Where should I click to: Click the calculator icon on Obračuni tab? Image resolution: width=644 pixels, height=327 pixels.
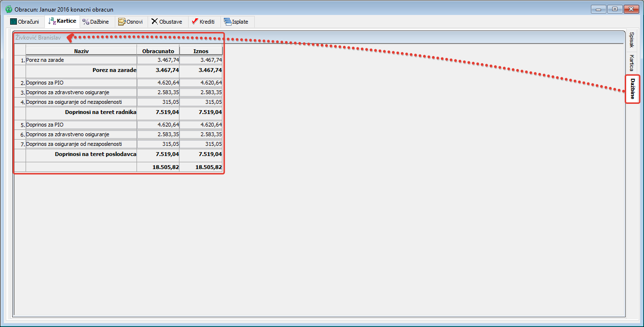click(14, 22)
